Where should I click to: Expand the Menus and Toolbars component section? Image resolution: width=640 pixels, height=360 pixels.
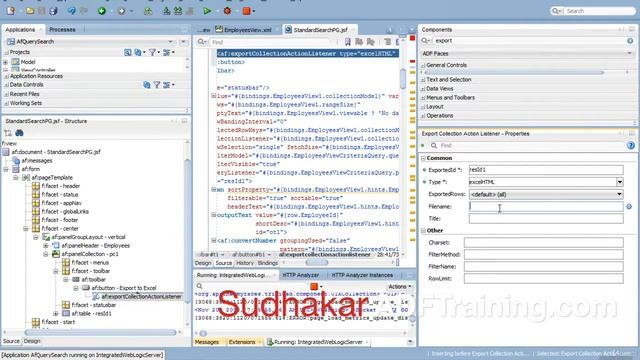click(x=423, y=98)
